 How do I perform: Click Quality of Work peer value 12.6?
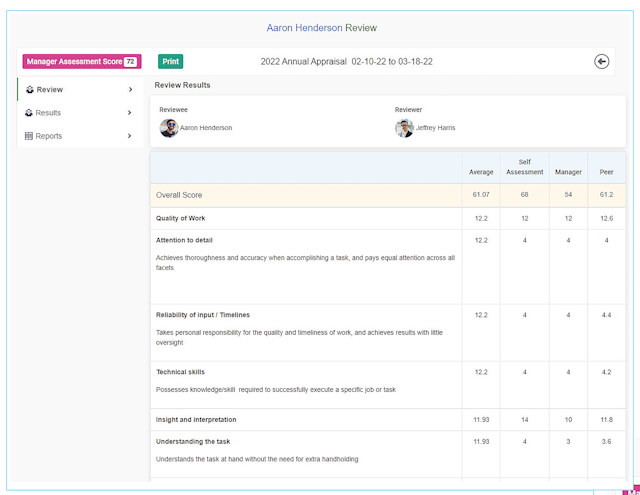(607, 218)
